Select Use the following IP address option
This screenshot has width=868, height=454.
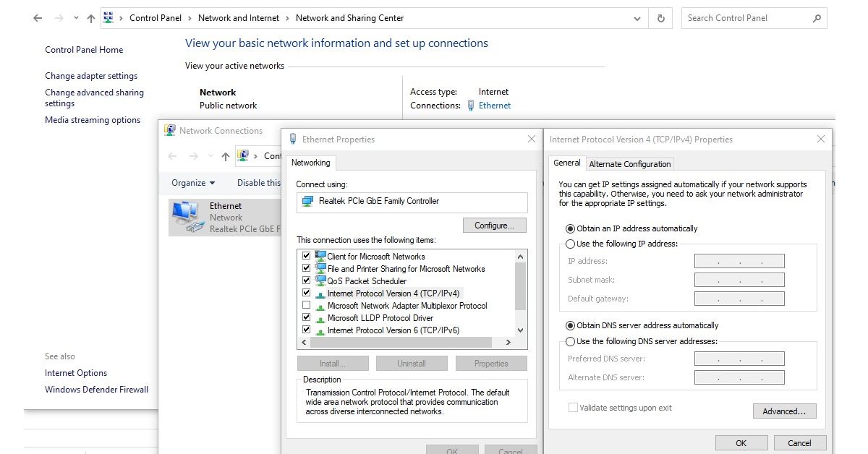pyautogui.click(x=571, y=244)
